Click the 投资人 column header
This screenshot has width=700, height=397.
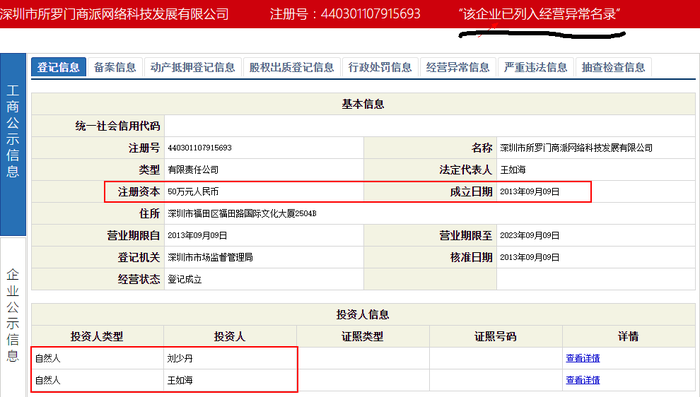point(230,336)
